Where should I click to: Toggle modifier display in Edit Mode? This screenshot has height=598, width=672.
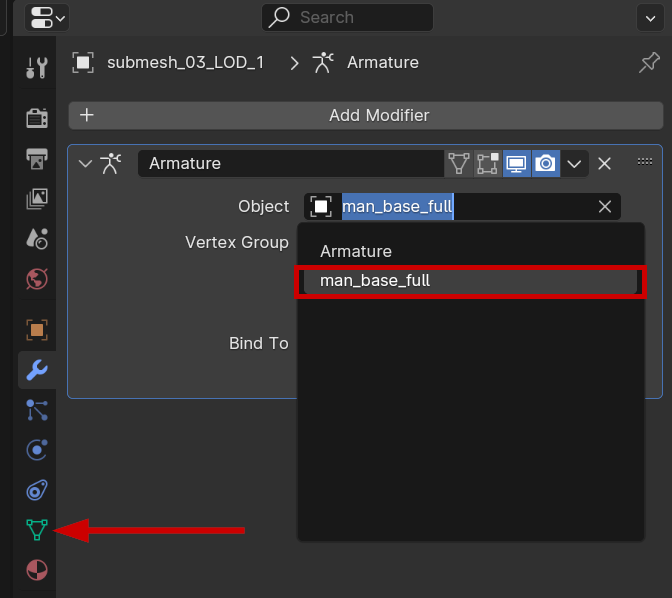click(459, 163)
